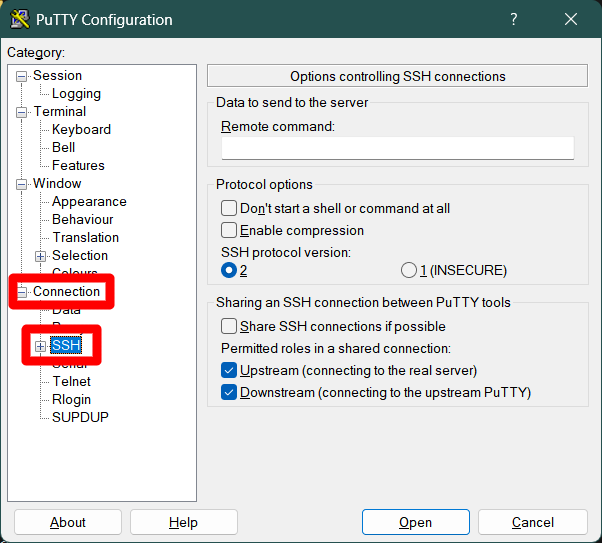Open the Bell settings category
This screenshot has height=543, width=602.
click(63, 148)
